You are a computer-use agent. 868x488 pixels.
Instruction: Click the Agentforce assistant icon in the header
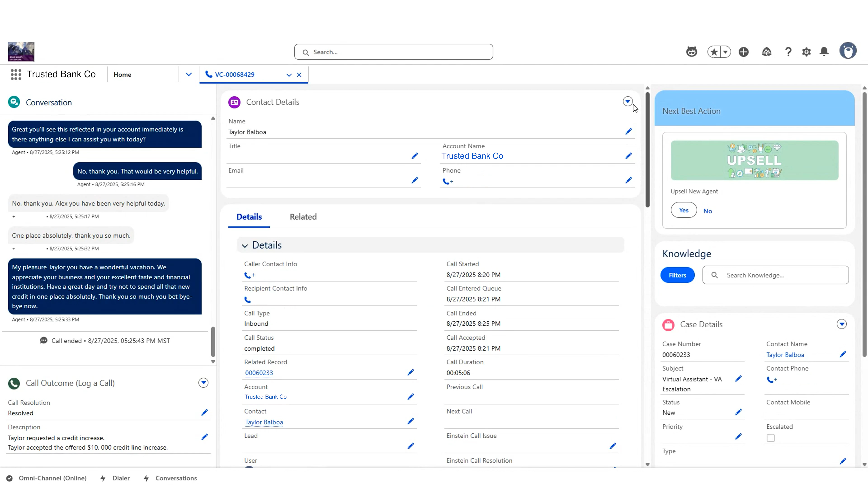(691, 52)
